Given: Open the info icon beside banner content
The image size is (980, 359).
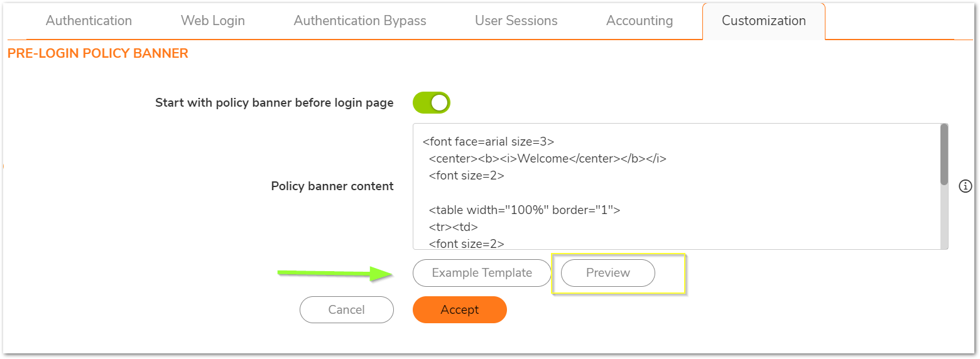Looking at the screenshot, I should coord(966,186).
